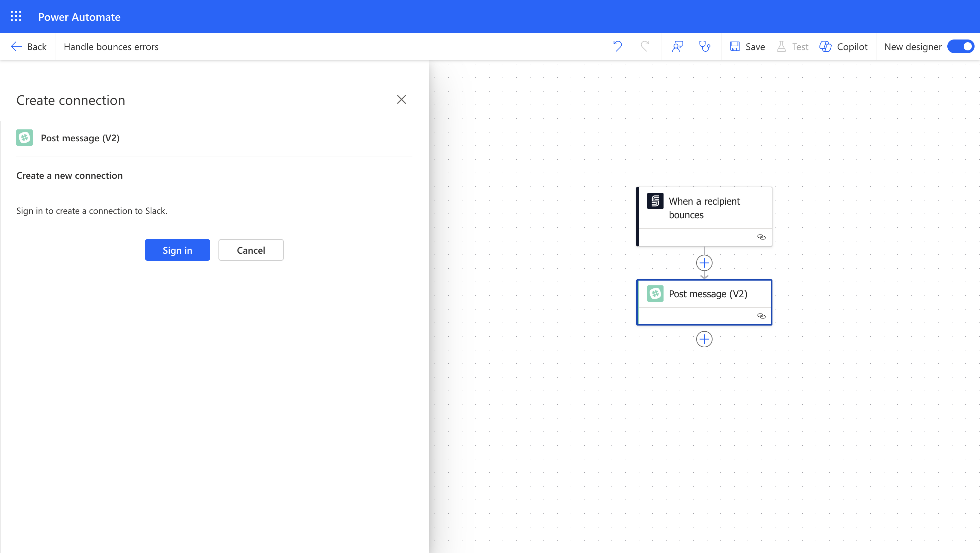This screenshot has width=980, height=553.
Task: Close the Create connection panel
Action: 402,100
